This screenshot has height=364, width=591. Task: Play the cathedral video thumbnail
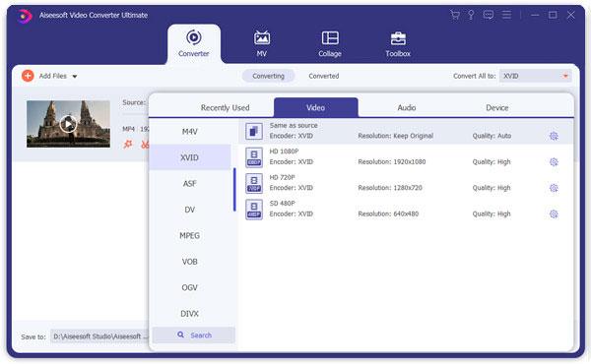[x=68, y=124]
